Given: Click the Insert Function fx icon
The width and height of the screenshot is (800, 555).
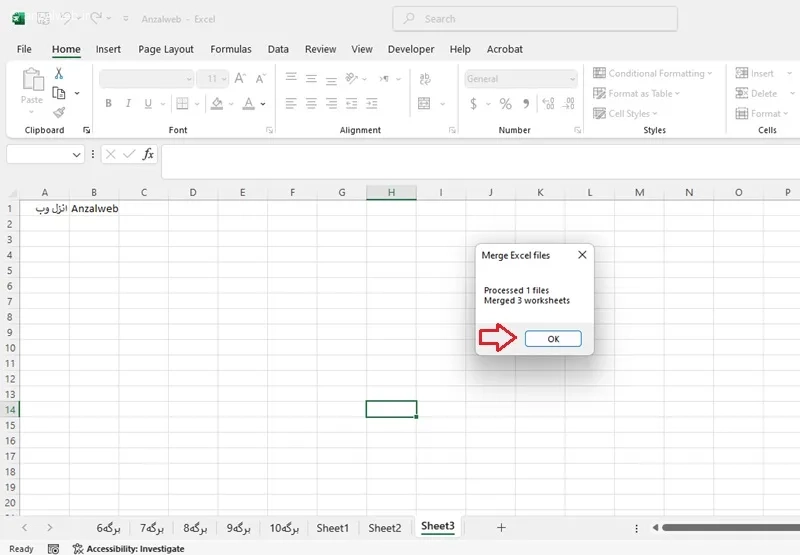Looking at the screenshot, I should [x=148, y=154].
